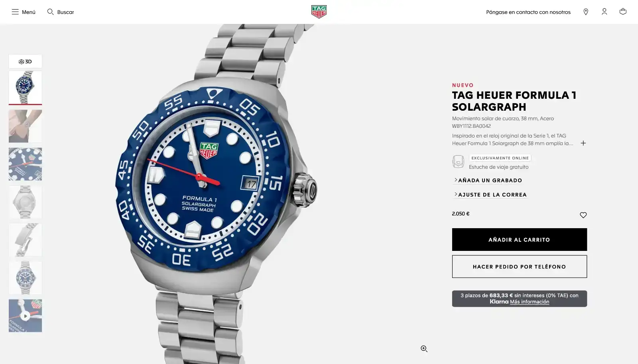Select the wrist-shot lifestyle thumbnail
Viewport: 638px width, 364px height.
coord(25,126)
